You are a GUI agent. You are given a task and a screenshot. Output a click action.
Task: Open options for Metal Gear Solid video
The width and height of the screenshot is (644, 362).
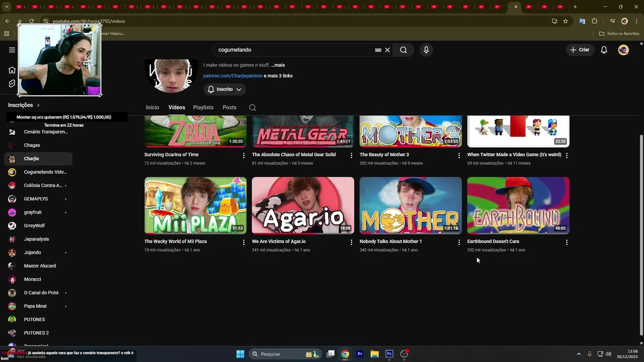(x=351, y=155)
